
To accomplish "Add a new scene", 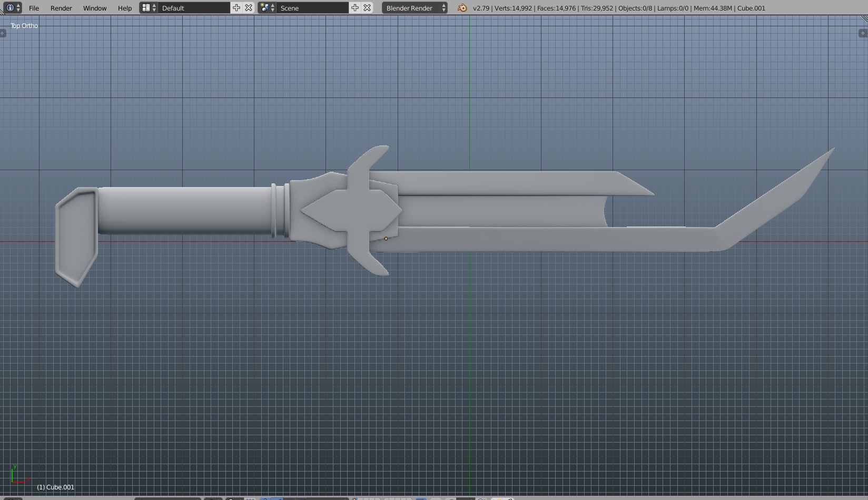I will pos(355,8).
